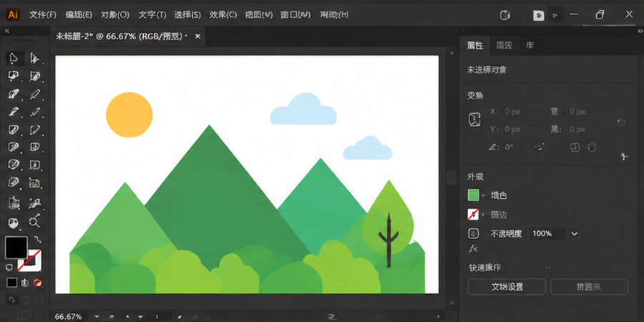The image size is (644, 322).
Task: Open the zoom level dropdown in status bar
Action: pyautogui.click(x=97, y=317)
